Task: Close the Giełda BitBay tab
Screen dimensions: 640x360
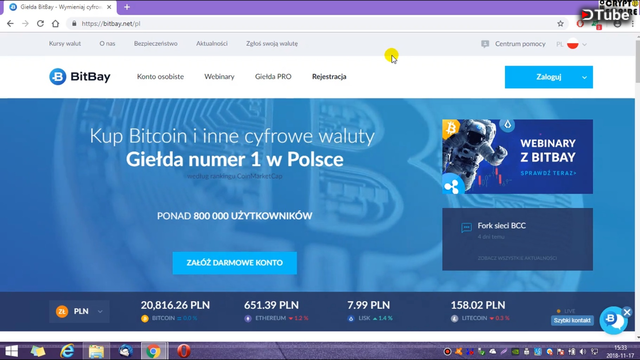Action: (x=109, y=7)
